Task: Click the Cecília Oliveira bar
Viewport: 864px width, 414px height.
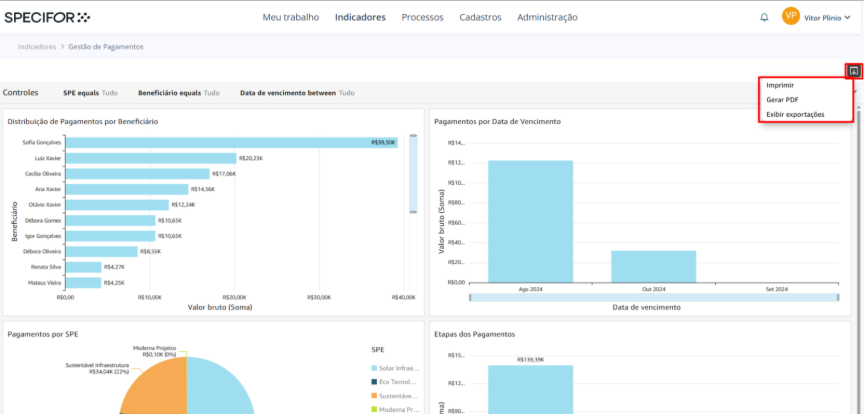Action: point(137,174)
